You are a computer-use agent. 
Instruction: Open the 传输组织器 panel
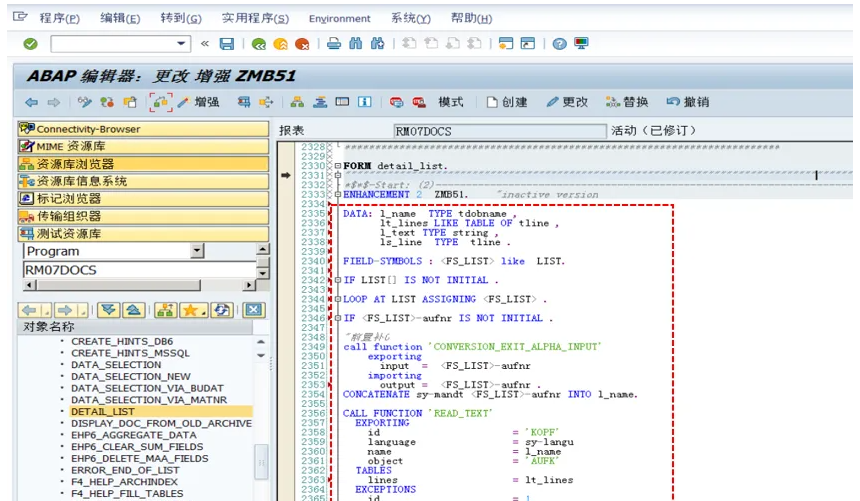pos(143,216)
